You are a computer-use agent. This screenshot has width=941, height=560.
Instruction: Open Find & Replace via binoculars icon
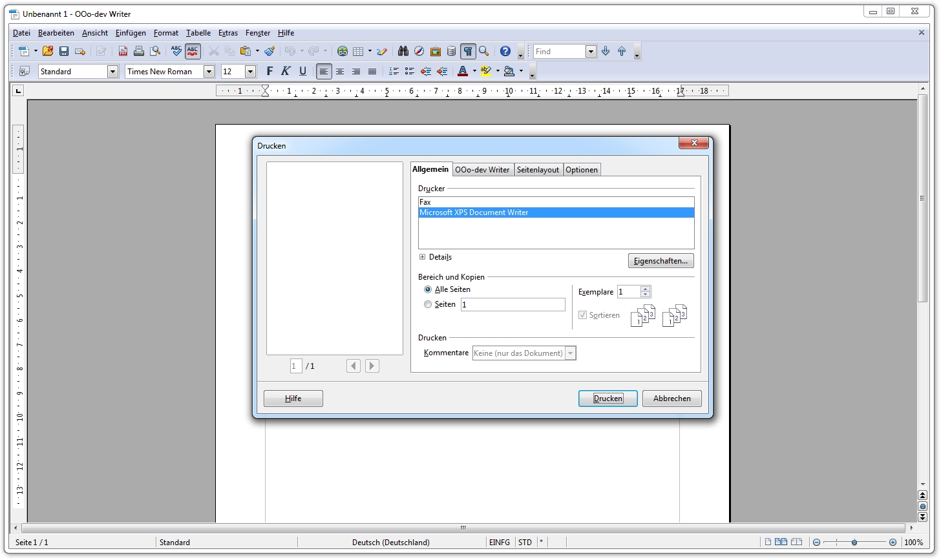coord(403,51)
